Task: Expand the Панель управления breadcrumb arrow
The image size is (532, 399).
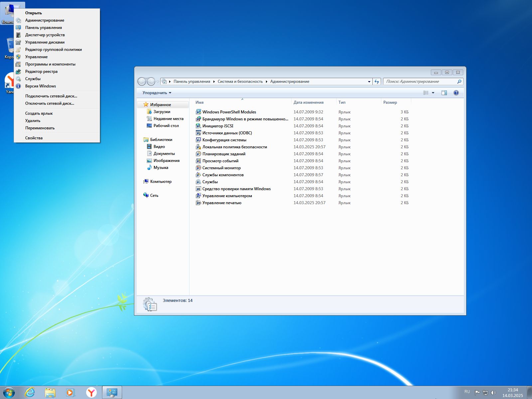Action: [x=214, y=81]
